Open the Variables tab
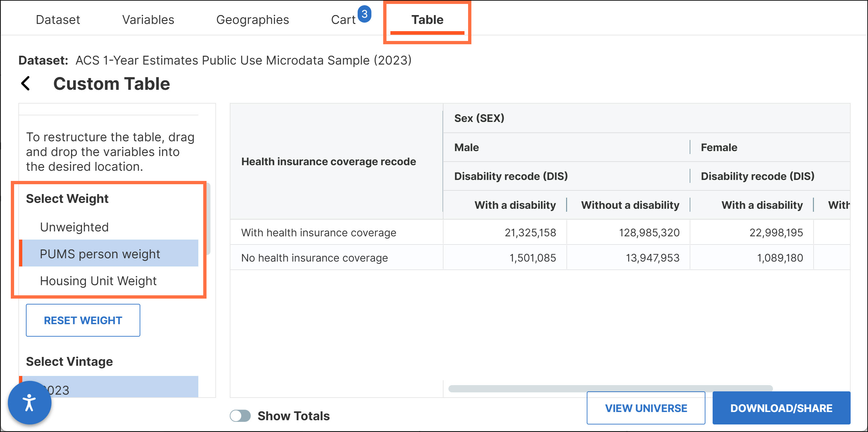Screen dimensions: 868x432 point(148,20)
